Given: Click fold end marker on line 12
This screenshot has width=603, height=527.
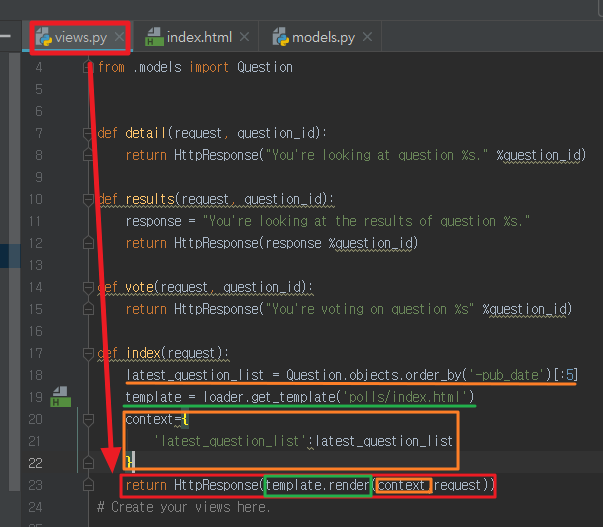Looking at the screenshot, I should click(88, 243).
